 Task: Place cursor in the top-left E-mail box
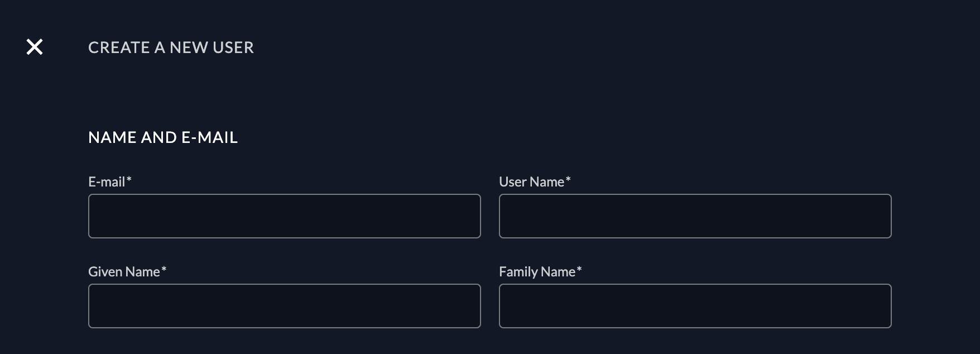point(284,216)
